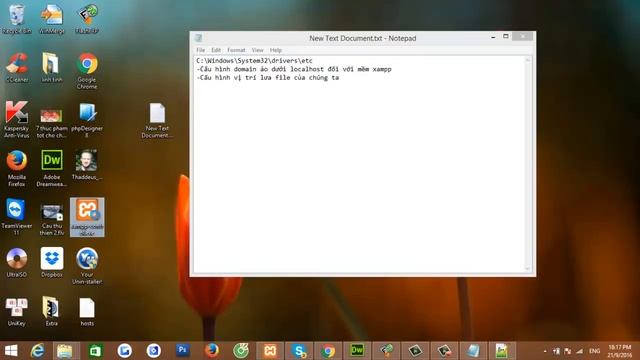
Task: Open the Help menu in Notepad
Action: point(276,50)
